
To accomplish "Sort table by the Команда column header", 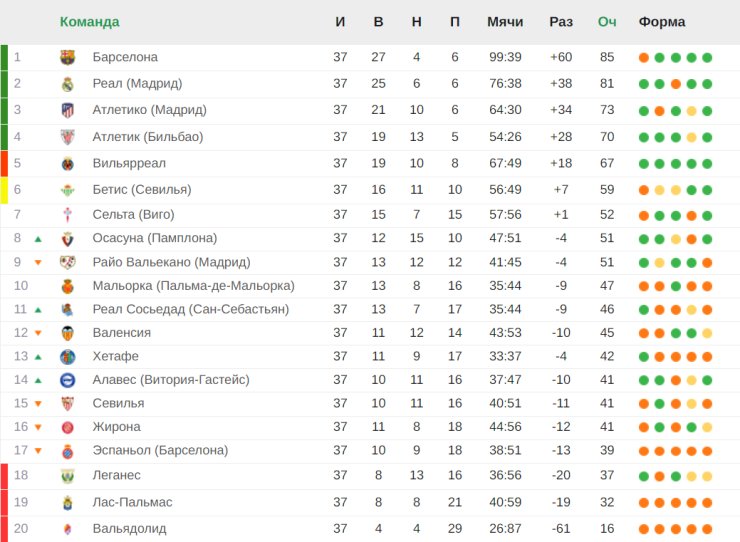I will pyautogui.click(x=89, y=22).
